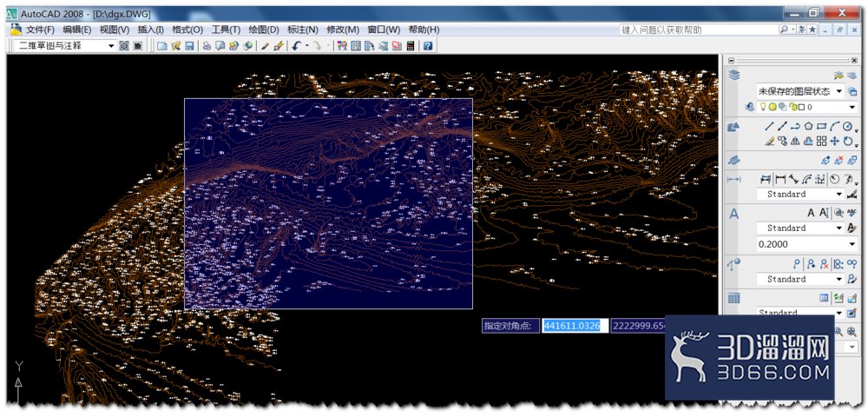Screen dimensions: 868x417
Task: Select the Line tool in dashboard
Action: [x=768, y=127]
